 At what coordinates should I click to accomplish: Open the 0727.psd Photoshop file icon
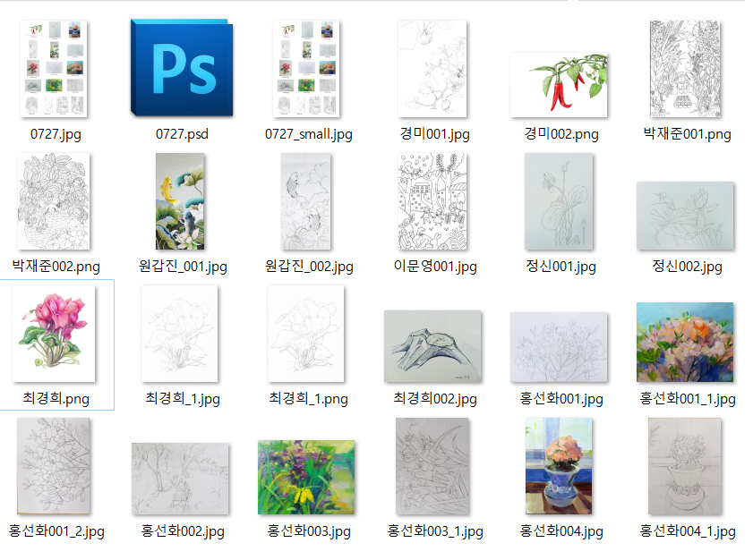(184, 67)
